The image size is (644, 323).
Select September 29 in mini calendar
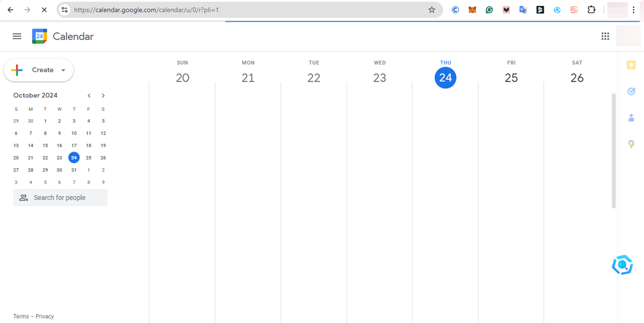pyautogui.click(x=16, y=121)
